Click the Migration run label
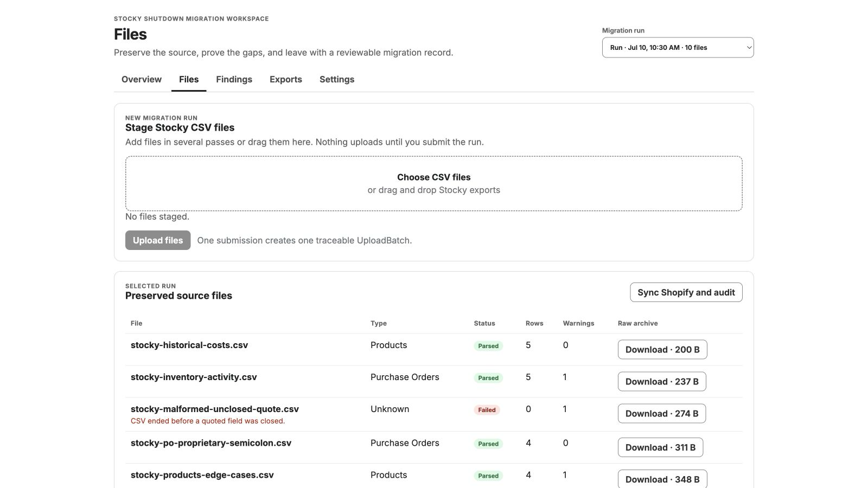868x488 pixels. 623,30
